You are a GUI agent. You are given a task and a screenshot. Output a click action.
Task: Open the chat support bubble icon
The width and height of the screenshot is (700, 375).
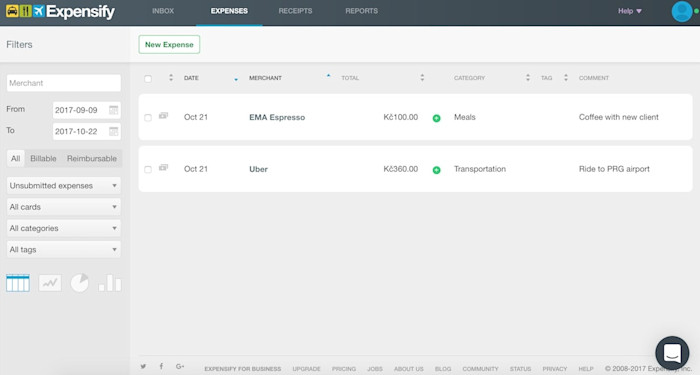672,353
